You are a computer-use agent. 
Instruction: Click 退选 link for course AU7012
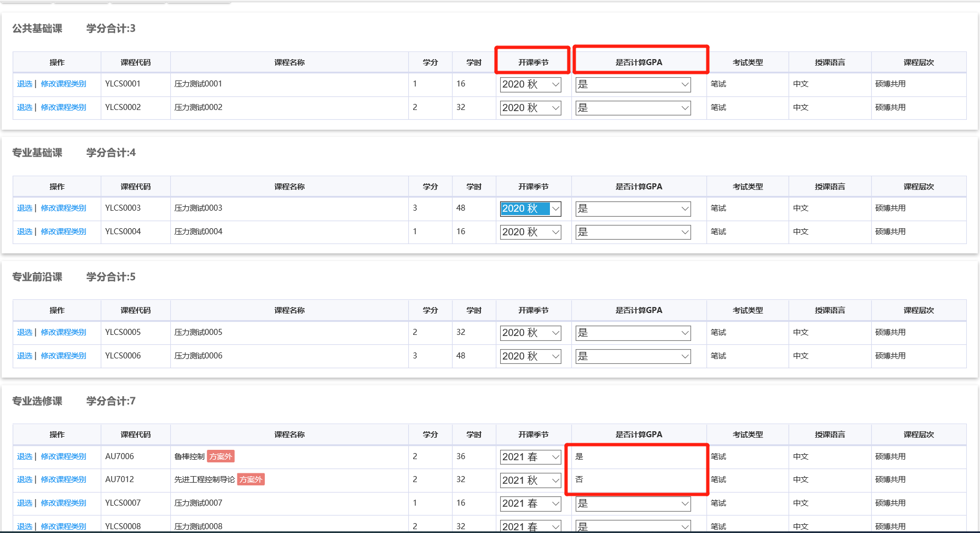(25, 479)
